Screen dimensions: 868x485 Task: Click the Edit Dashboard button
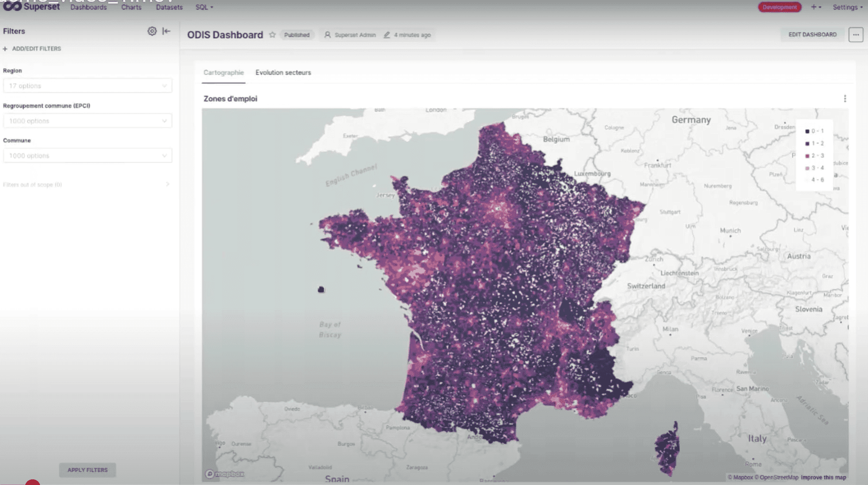(812, 35)
